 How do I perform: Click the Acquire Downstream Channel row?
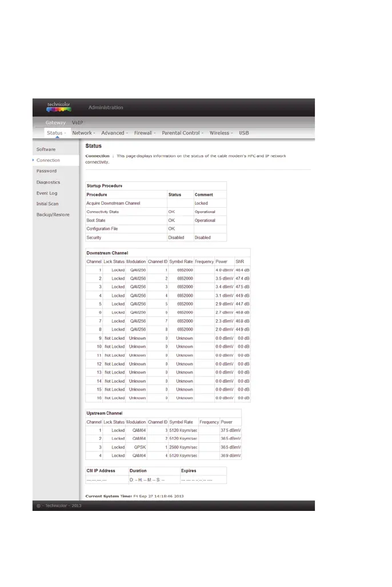tap(156, 203)
